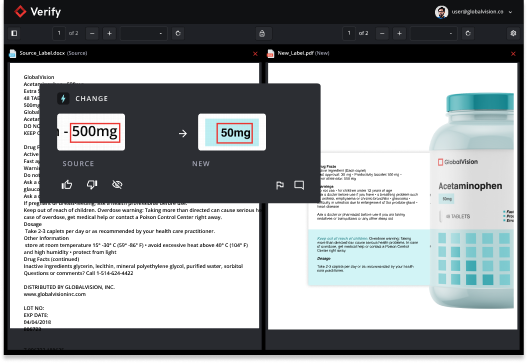Click the 'Other information' heading in source
Screen dimensions: 528x363
46,238
